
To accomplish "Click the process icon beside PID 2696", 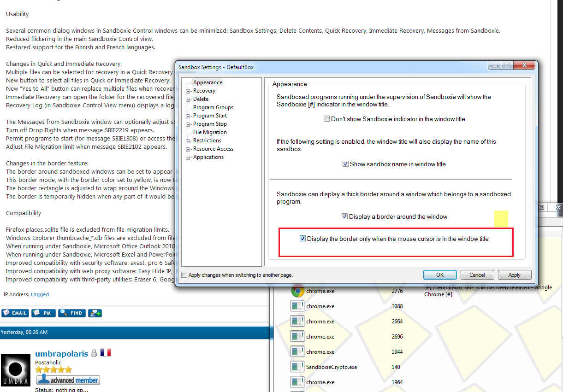I will point(297,336).
